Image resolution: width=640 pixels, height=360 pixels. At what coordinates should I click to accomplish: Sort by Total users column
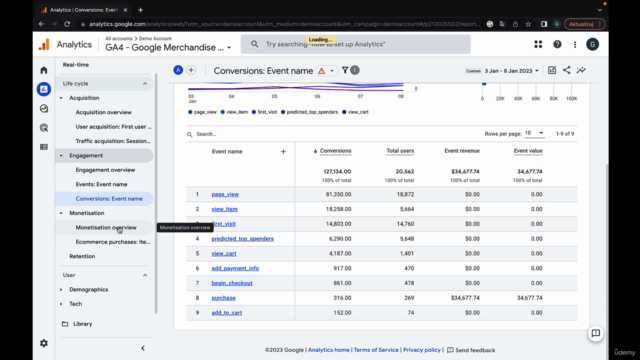coord(400,151)
